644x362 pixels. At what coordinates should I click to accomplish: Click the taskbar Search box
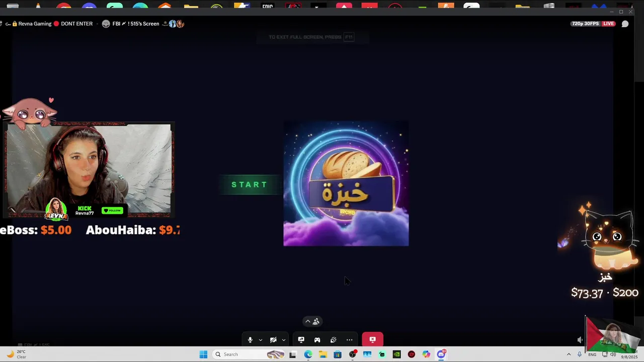pos(249,354)
